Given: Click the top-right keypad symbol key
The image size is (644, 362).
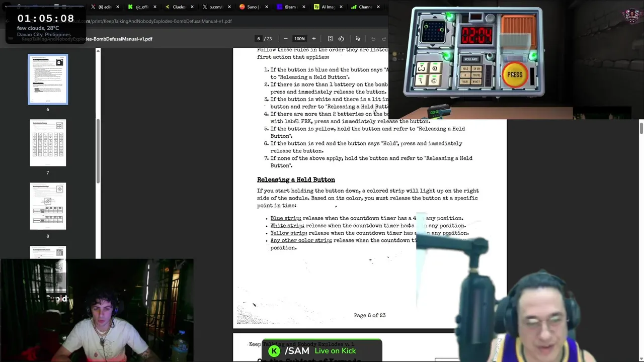Looking at the screenshot, I should pos(436,68).
